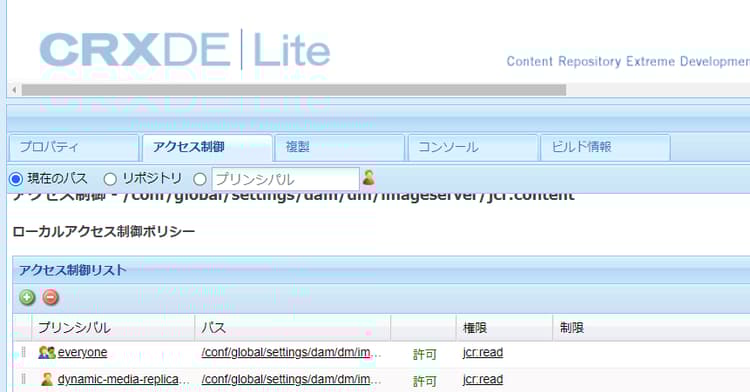Click the red remove ACL entry icon
Viewport: 750px width, 392px height.
point(50,297)
